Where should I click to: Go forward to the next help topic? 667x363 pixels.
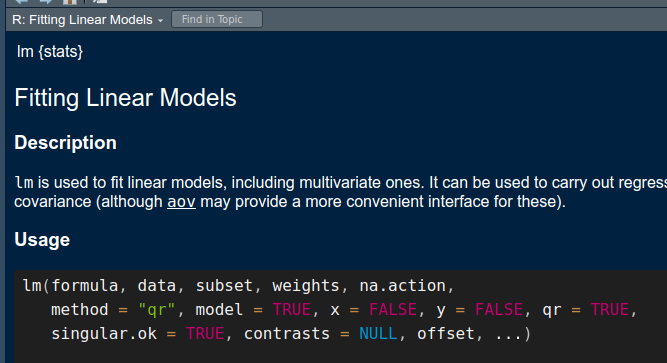point(46,2)
